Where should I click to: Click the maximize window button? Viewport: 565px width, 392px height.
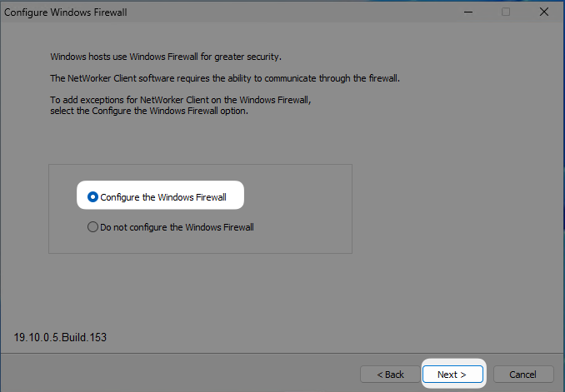coord(505,12)
